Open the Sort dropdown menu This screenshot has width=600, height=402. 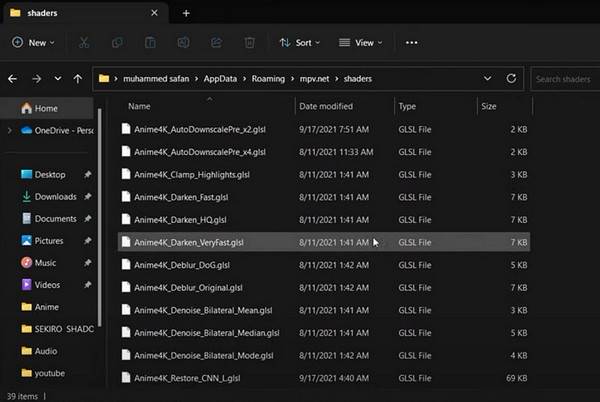point(300,42)
